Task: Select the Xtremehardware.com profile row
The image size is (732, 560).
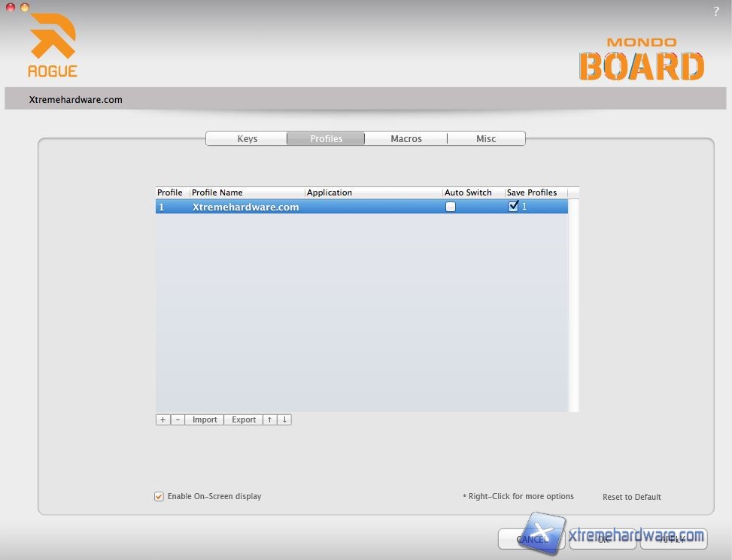Action: (x=301, y=207)
